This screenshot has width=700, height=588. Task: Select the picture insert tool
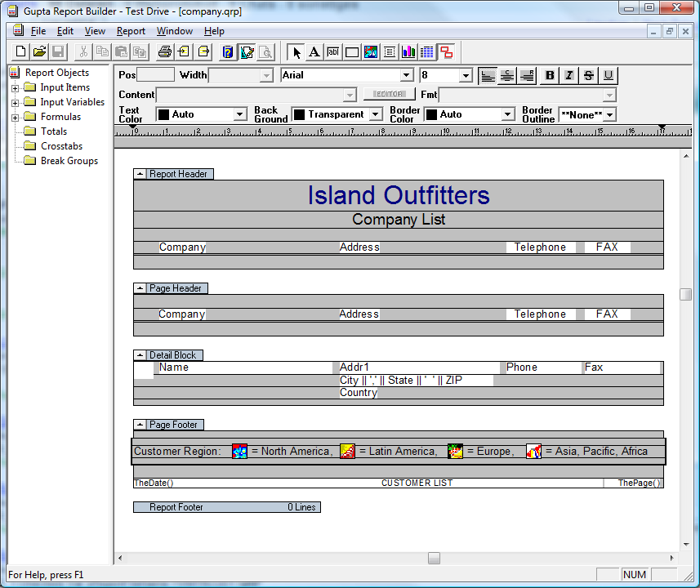pos(371,52)
